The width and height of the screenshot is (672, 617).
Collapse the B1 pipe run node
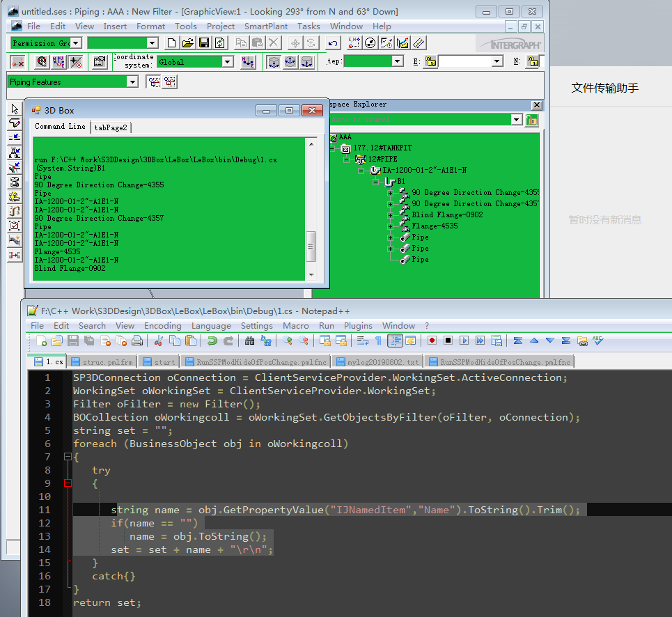click(x=375, y=182)
